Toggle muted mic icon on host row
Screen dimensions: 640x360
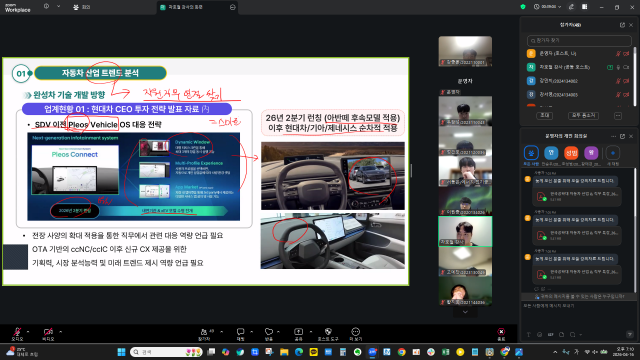point(618,53)
